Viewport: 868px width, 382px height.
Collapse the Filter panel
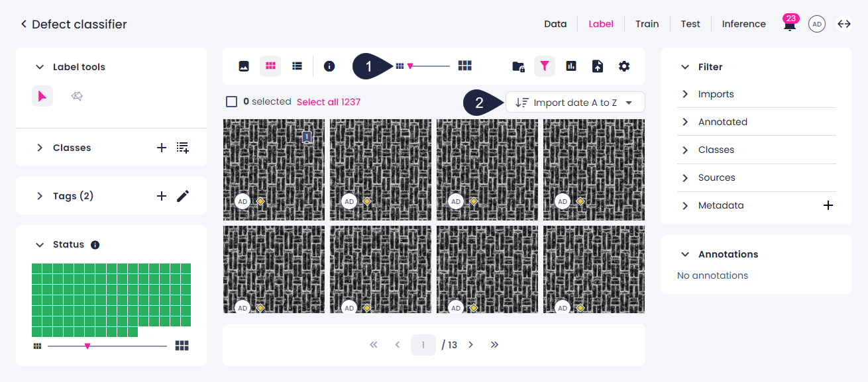click(685, 67)
